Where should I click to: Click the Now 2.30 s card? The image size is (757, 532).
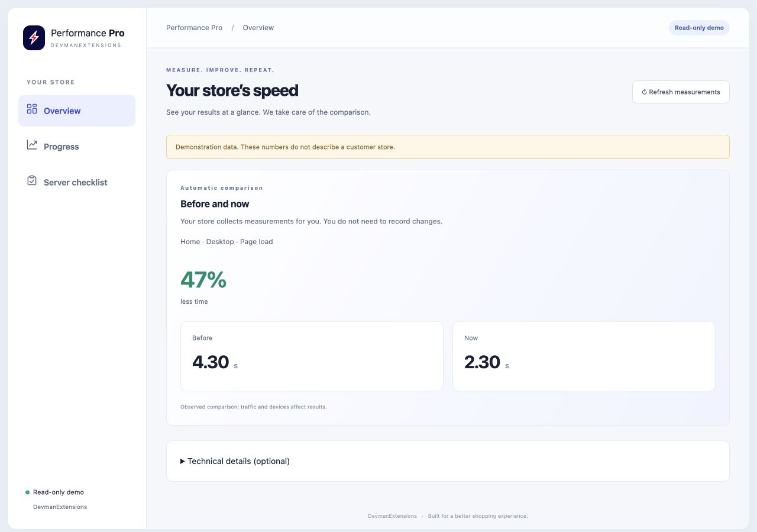coord(584,356)
